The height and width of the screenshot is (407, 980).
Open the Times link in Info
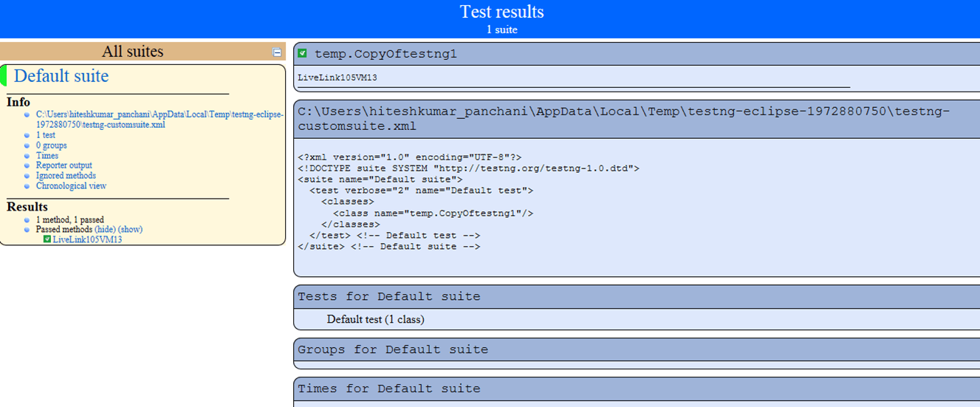tap(47, 156)
